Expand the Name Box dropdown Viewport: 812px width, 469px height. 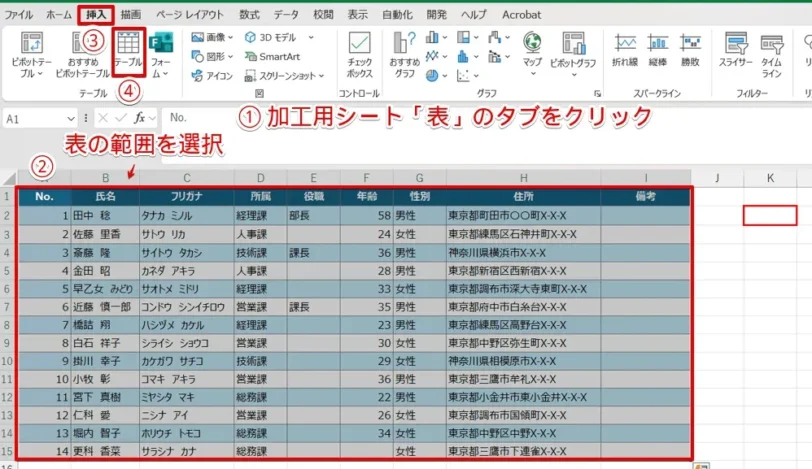(70, 119)
